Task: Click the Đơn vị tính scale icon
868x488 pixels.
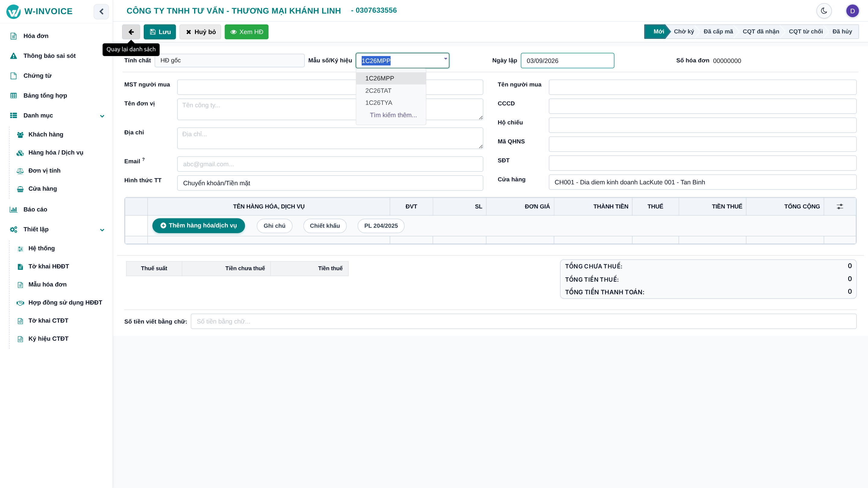Action: (x=20, y=171)
